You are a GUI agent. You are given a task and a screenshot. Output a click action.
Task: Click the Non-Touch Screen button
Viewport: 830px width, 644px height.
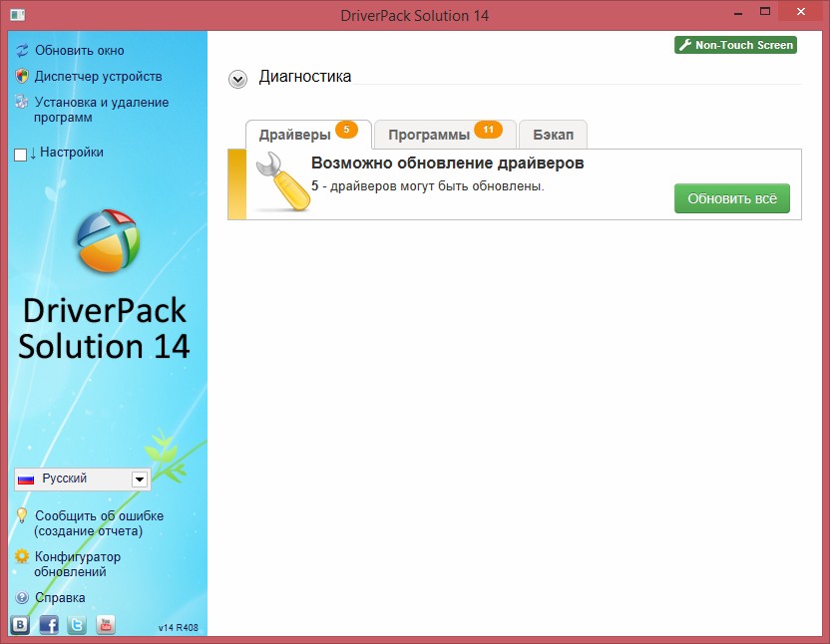click(736, 45)
